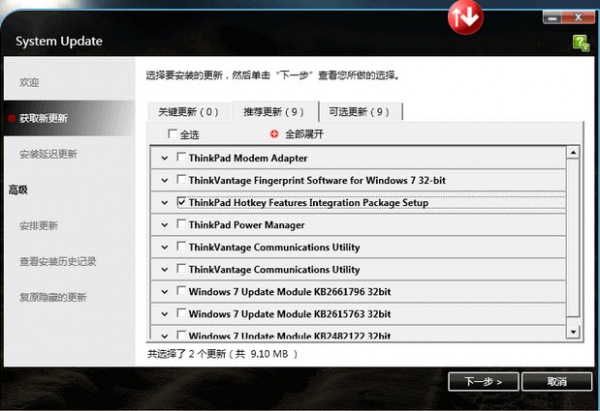Expand the KB2482122 update chevron
This screenshot has height=411, width=600.
tap(165, 336)
